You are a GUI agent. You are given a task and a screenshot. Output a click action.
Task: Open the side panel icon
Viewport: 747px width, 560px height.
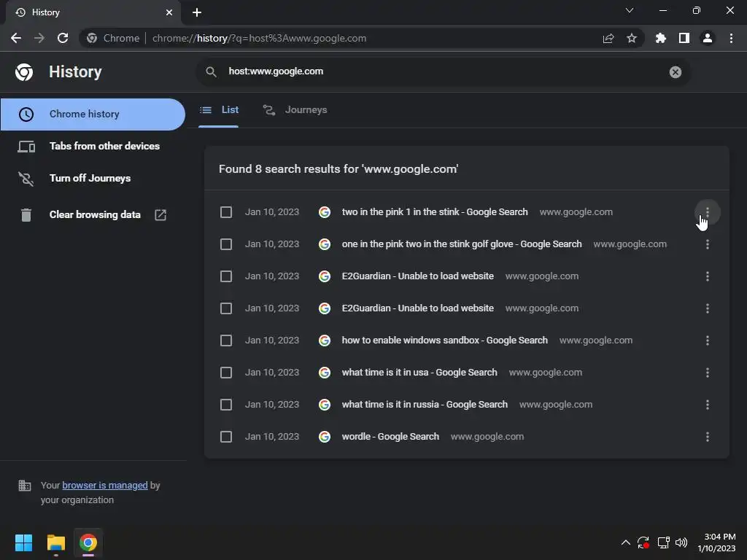tap(684, 38)
